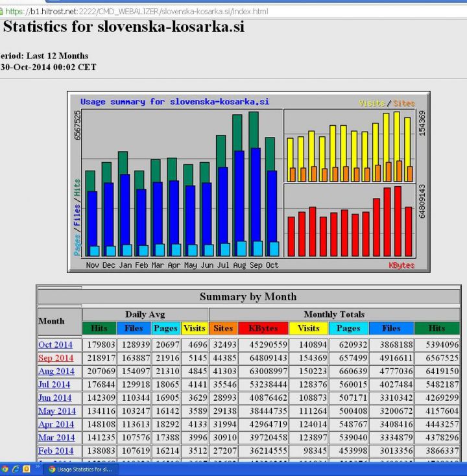Select the 660639 pages cell
The image size is (467, 476).
349,371
